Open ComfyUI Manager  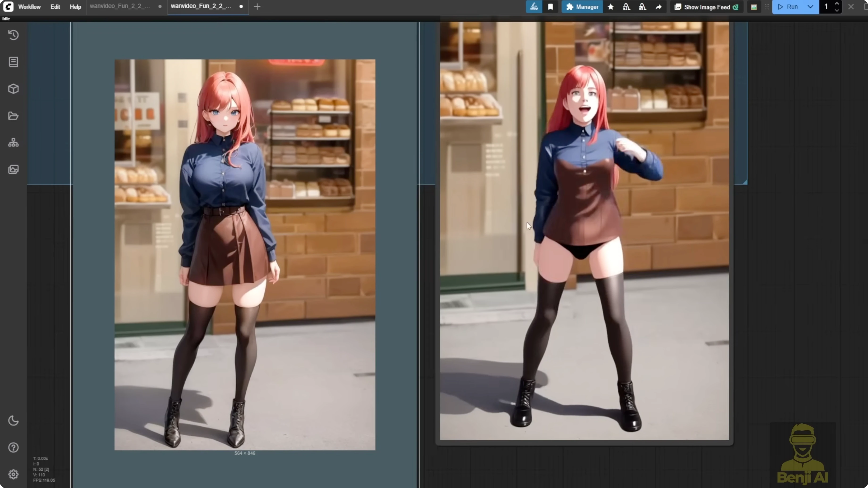pos(582,7)
